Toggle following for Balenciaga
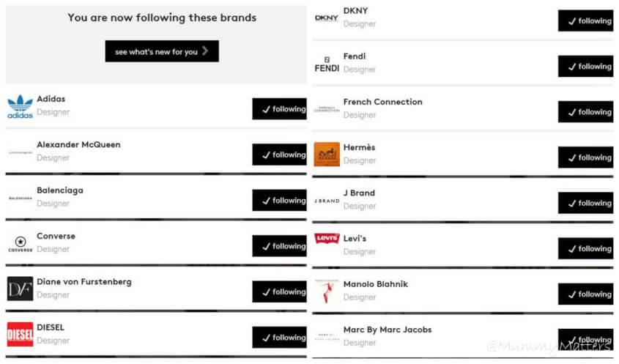Viewport: 619px width, 364px height. [x=280, y=200]
